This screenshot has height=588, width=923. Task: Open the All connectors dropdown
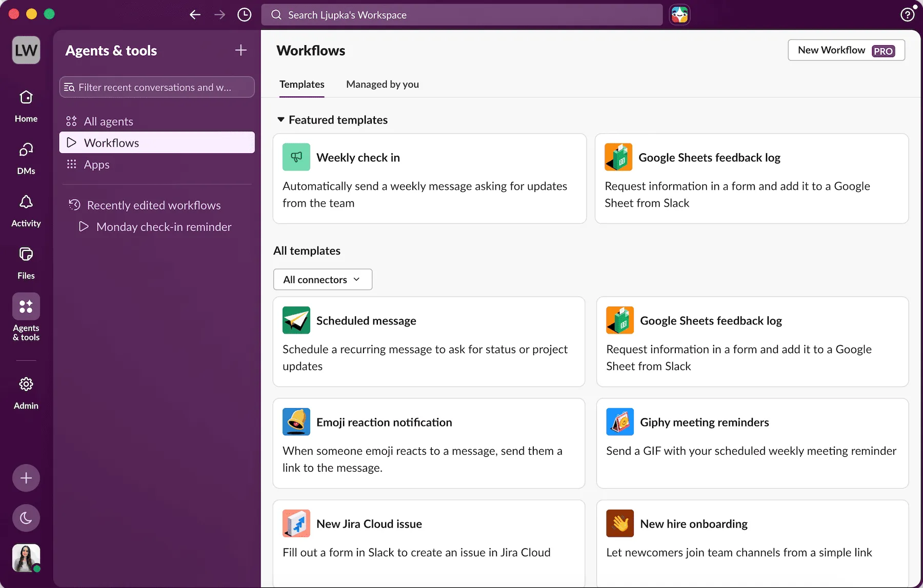pyautogui.click(x=323, y=279)
